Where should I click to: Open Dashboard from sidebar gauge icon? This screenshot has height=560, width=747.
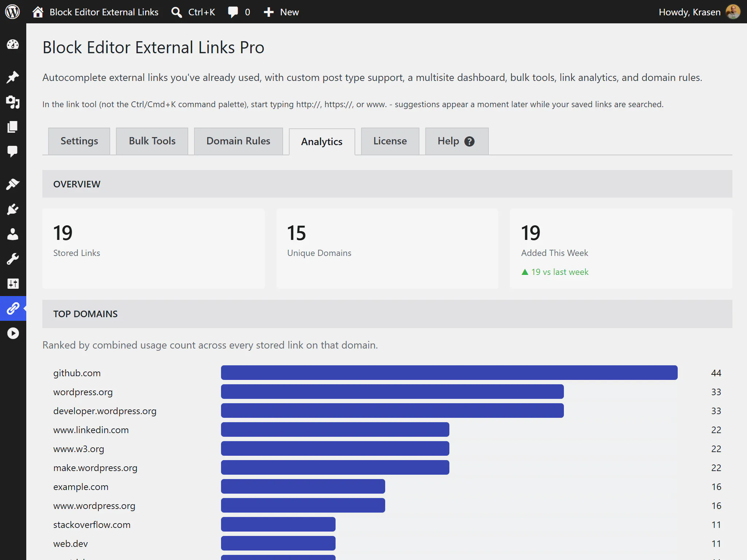[x=13, y=44]
